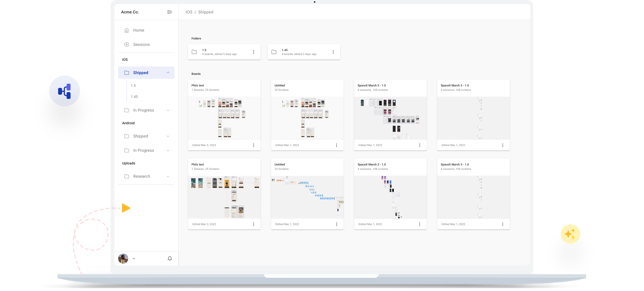Expand the Research uploads folder

(168, 177)
